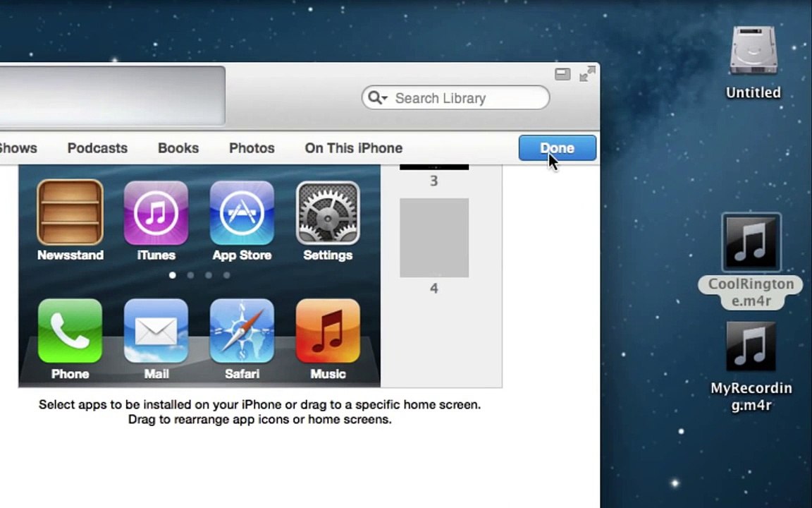
Task: Click the 'Select apps to be installed' instruction text
Action: pyautogui.click(x=260, y=404)
